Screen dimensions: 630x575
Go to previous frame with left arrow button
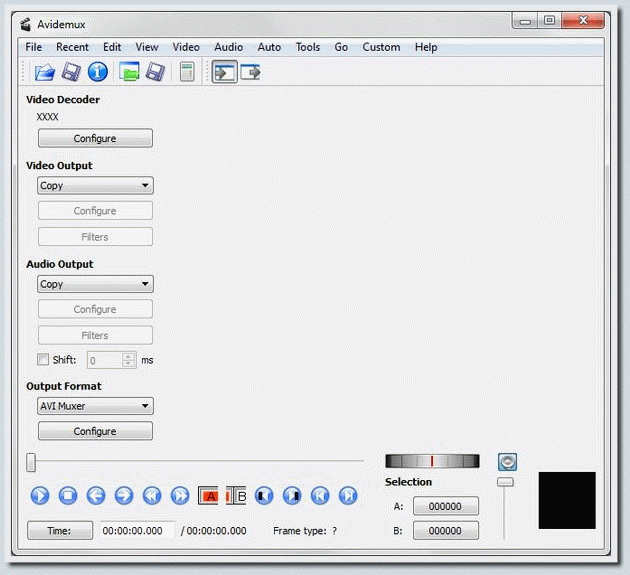pos(96,495)
